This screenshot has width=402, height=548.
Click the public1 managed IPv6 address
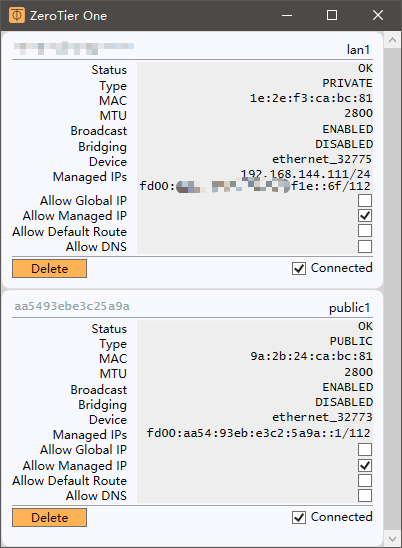[258, 433]
